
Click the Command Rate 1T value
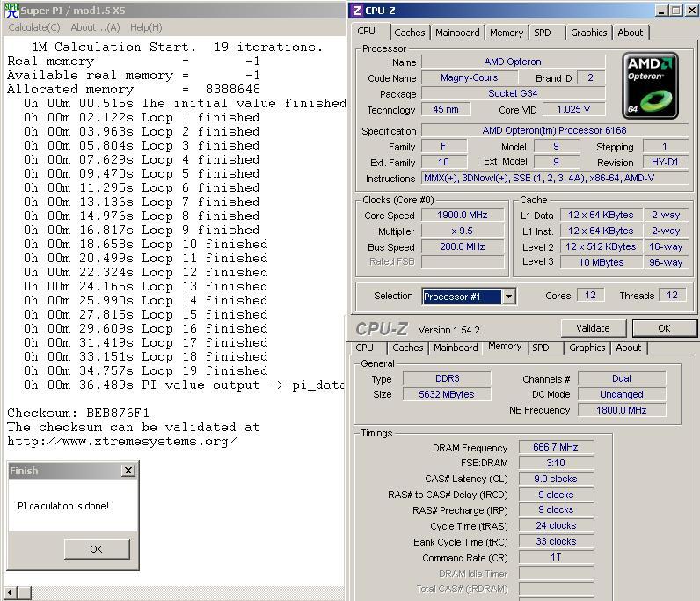pyautogui.click(x=556, y=557)
